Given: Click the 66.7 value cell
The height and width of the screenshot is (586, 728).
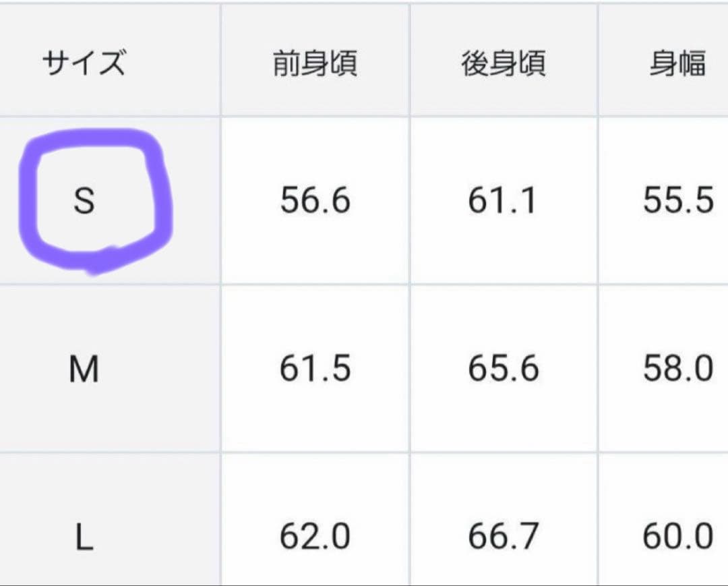Looking at the screenshot, I should (503, 537).
